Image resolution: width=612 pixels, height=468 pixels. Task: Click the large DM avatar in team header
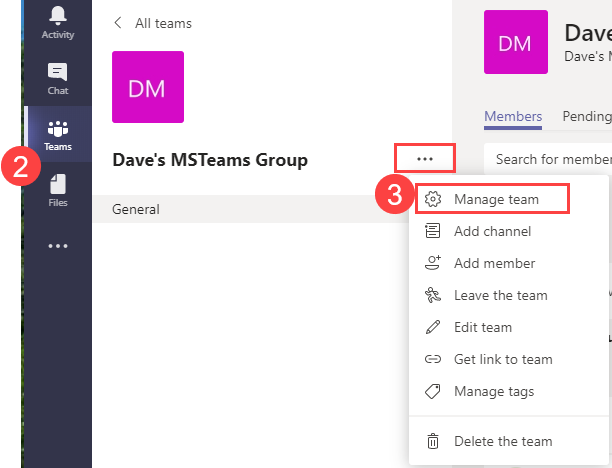516,42
